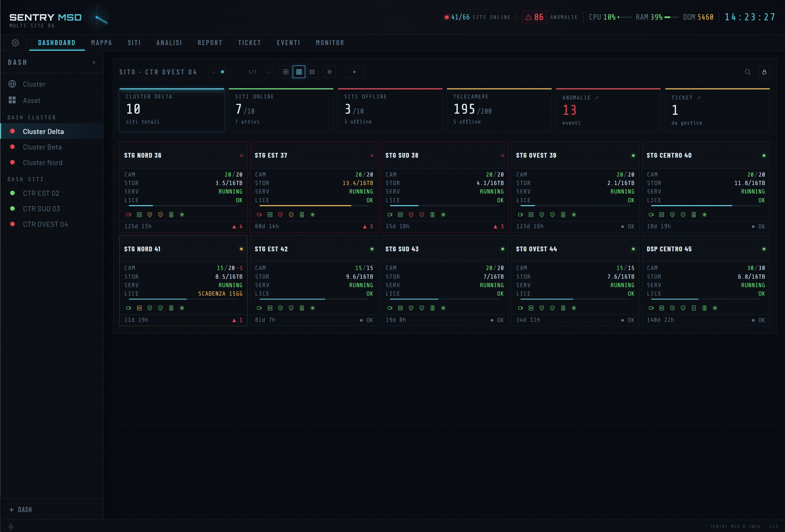Click SCADENZA 15GG license warning

pos(220,294)
